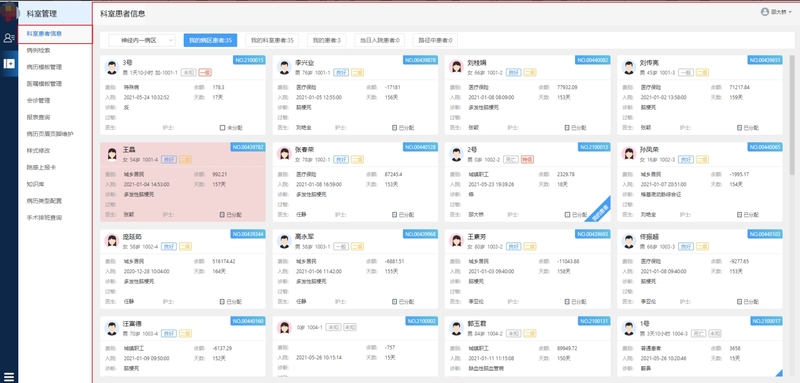
Task: Click the NO.00439878 badge on 李兴业 card
Action: click(420, 60)
